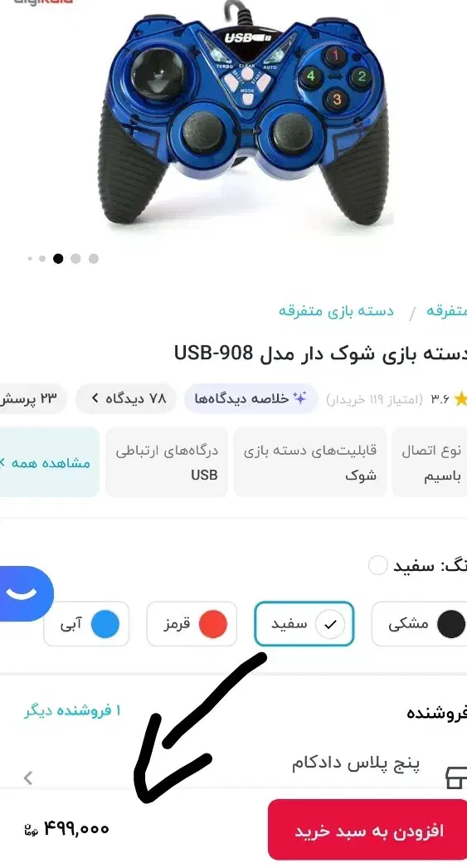Choose the blue (آبی) color option
The width and height of the screenshot is (467, 868).
(x=86, y=624)
